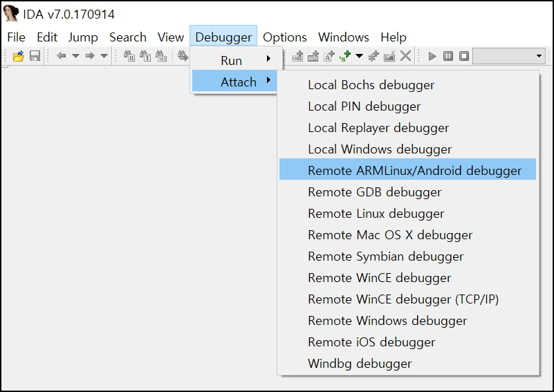Open the File menu
This screenshot has height=392, width=554.
16,37
